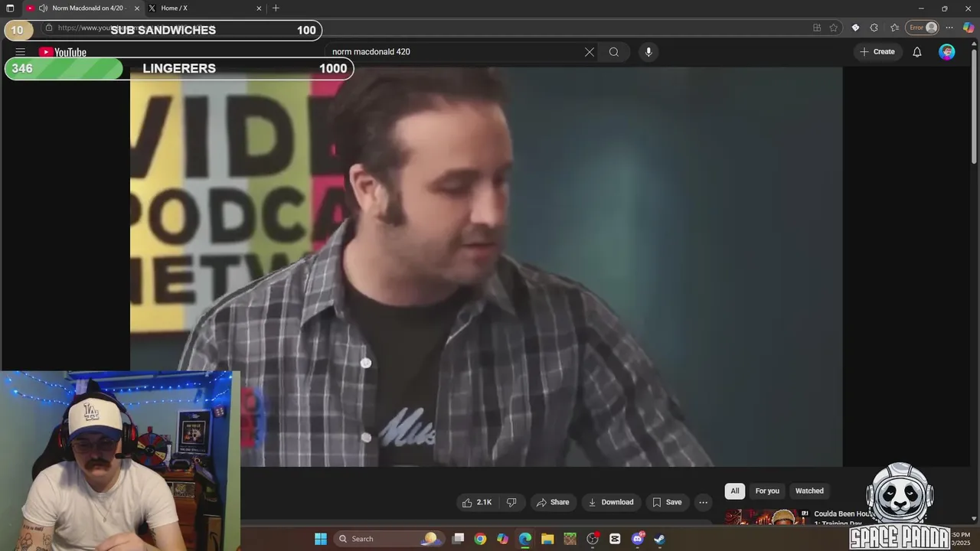Viewport: 980px width, 551px height.
Task: Open Edge Favorites list icon
Action: tap(894, 28)
